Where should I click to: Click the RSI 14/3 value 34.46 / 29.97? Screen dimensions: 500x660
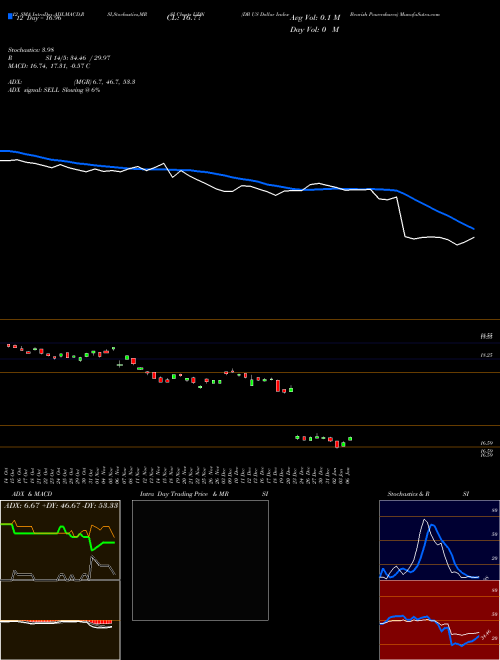point(78,58)
